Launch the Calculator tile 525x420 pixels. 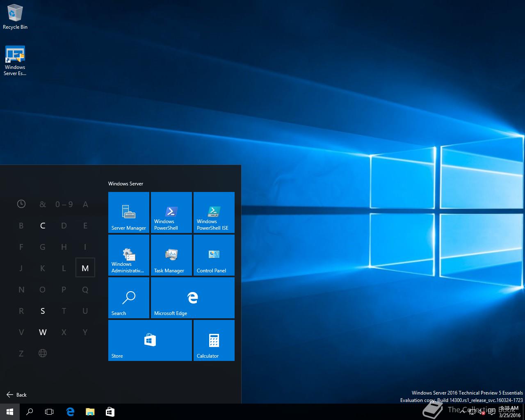214,340
